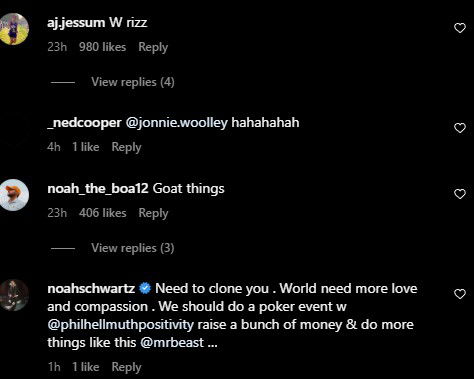Open the @jonnie.woolley mention
This screenshot has width=474, height=379.
coord(177,123)
